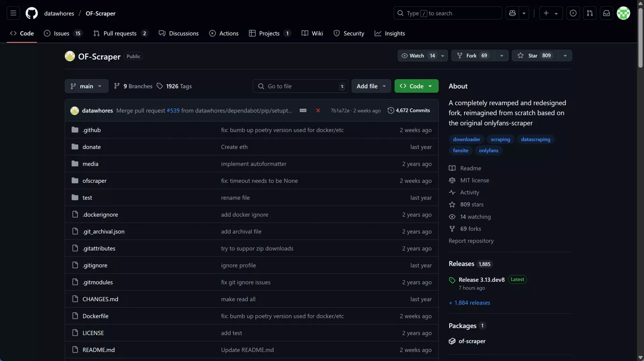This screenshot has width=644, height=361.
Task: Click the test folder icon
Action: click(x=75, y=197)
